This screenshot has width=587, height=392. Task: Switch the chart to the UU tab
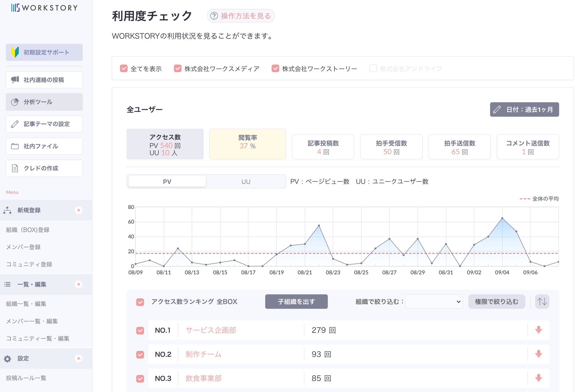tap(246, 182)
